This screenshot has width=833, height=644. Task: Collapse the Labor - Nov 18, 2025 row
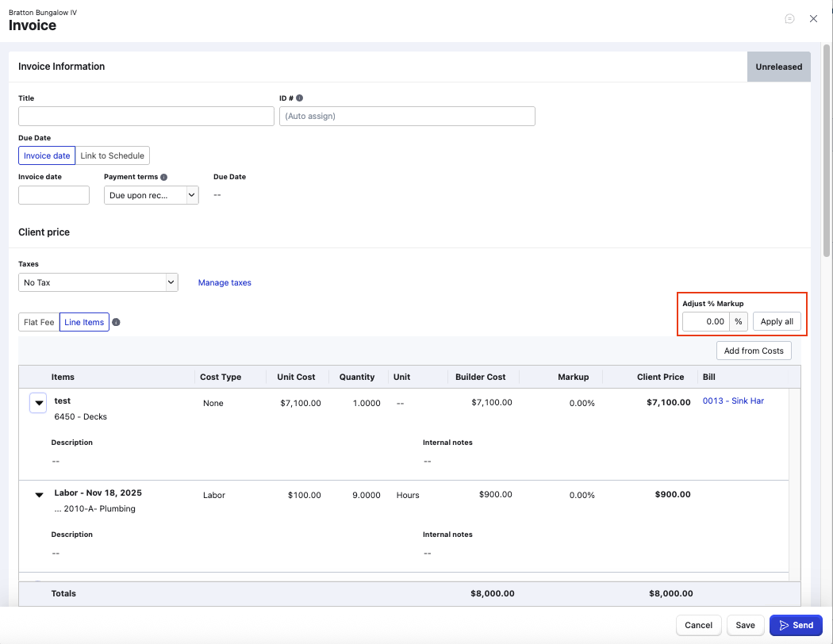tap(38, 495)
